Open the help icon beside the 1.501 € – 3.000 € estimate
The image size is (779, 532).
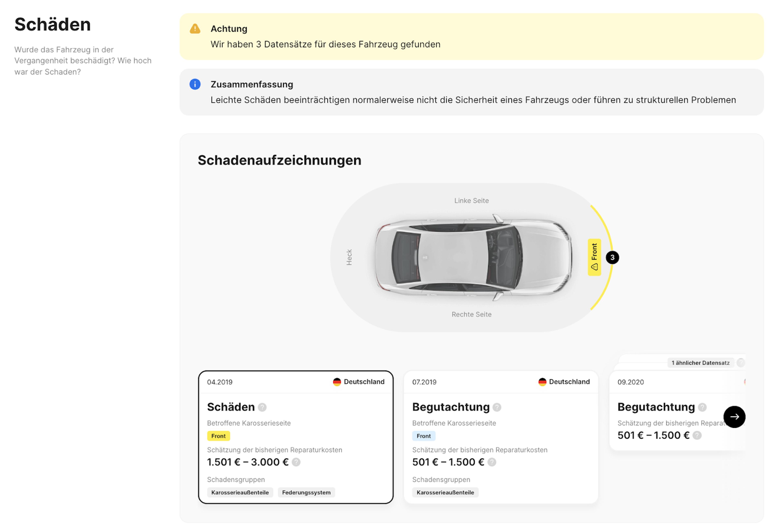pyautogui.click(x=296, y=462)
